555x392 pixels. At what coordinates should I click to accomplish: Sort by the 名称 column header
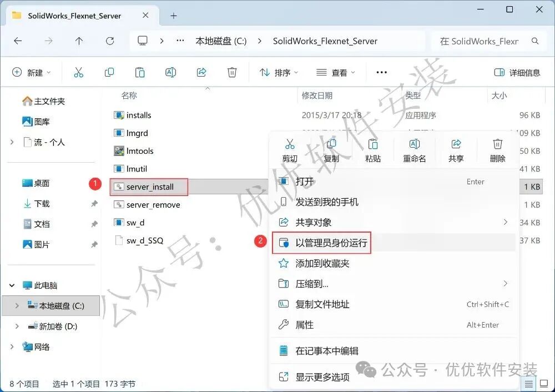(x=129, y=96)
